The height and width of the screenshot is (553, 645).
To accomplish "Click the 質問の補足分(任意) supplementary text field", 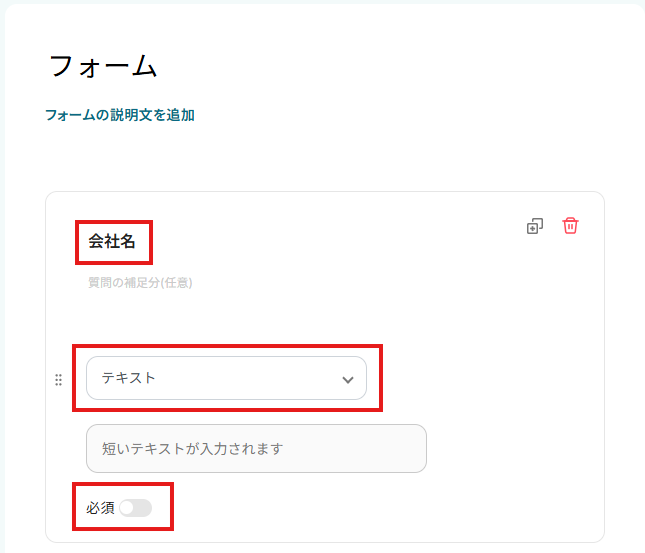I will (141, 283).
